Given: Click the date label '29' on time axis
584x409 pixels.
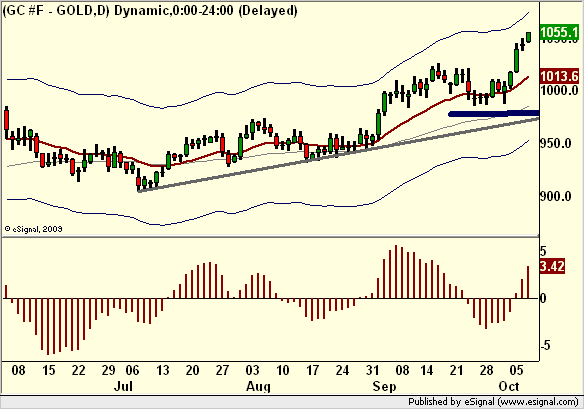Looking at the screenshot, I should 108,370.
